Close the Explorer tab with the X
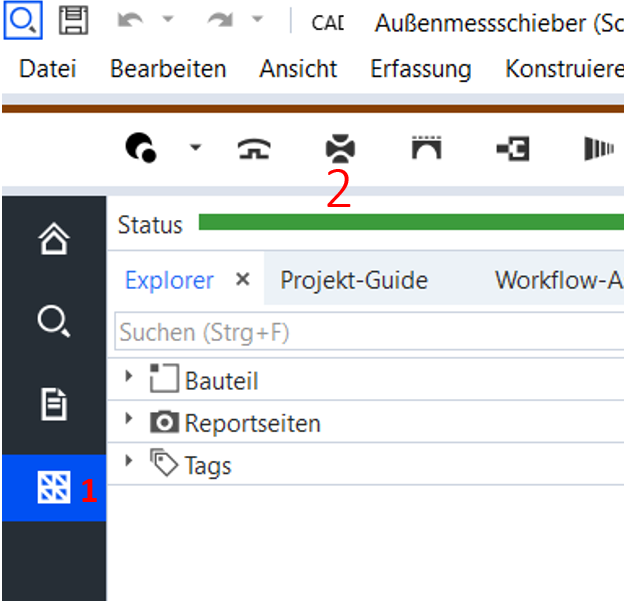 pyautogui.click(x=243, y=279)
